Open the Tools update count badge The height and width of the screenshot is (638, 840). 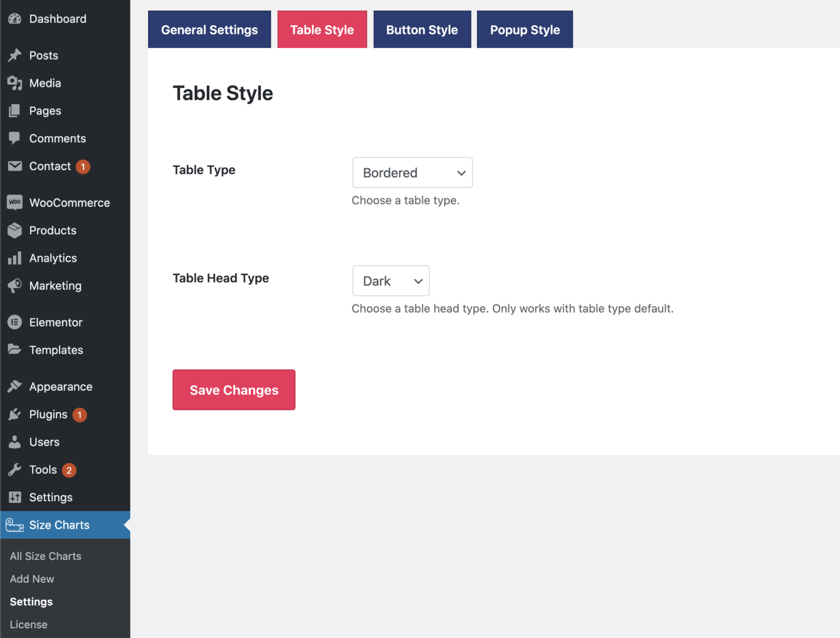69,470
